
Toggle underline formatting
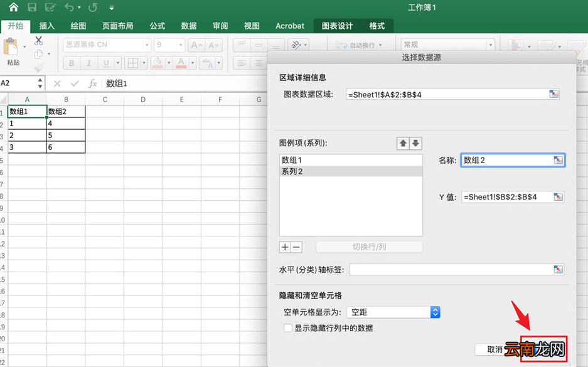point(106,63)
